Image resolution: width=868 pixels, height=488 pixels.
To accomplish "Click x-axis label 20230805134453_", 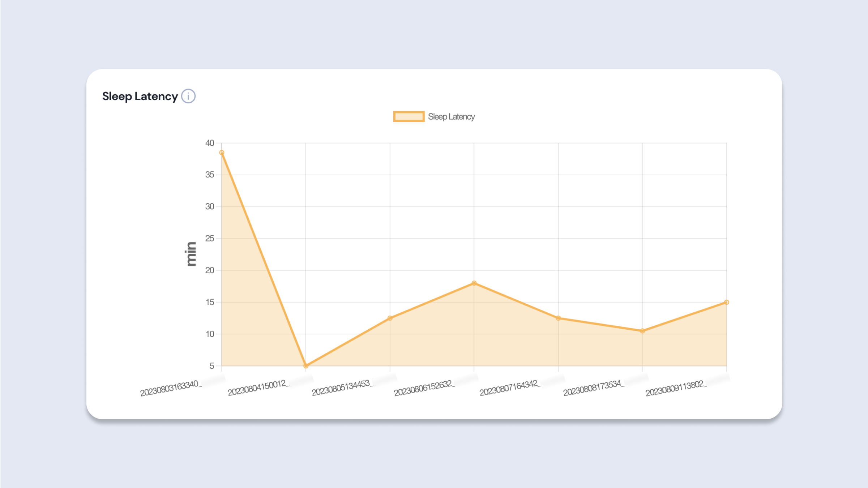I will (x=343, y=388).
